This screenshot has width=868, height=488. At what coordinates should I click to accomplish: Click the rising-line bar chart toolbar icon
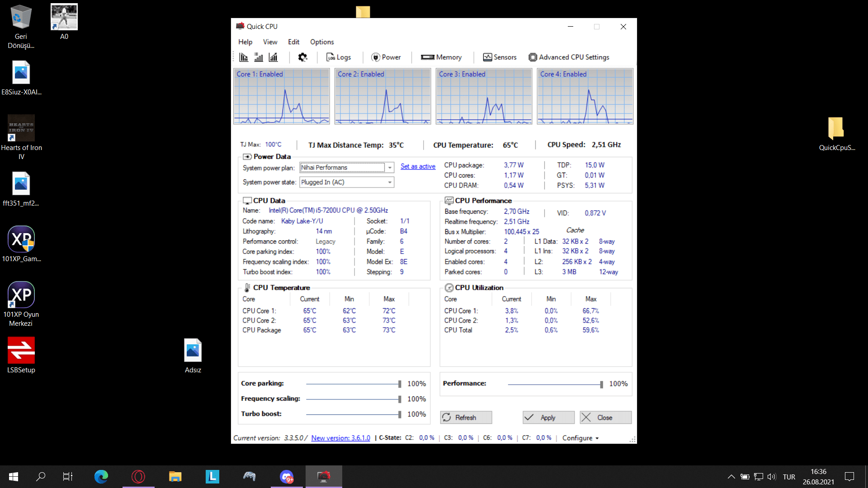273,57
